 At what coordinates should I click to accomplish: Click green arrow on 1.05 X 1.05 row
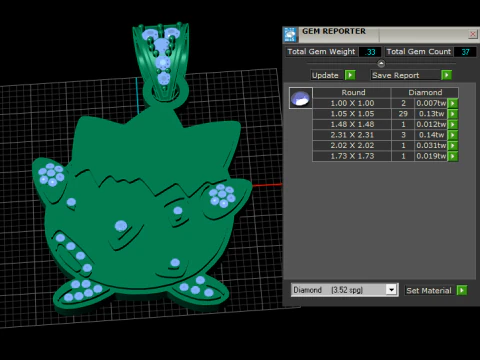pyautogui.click(x=453, y=114)
